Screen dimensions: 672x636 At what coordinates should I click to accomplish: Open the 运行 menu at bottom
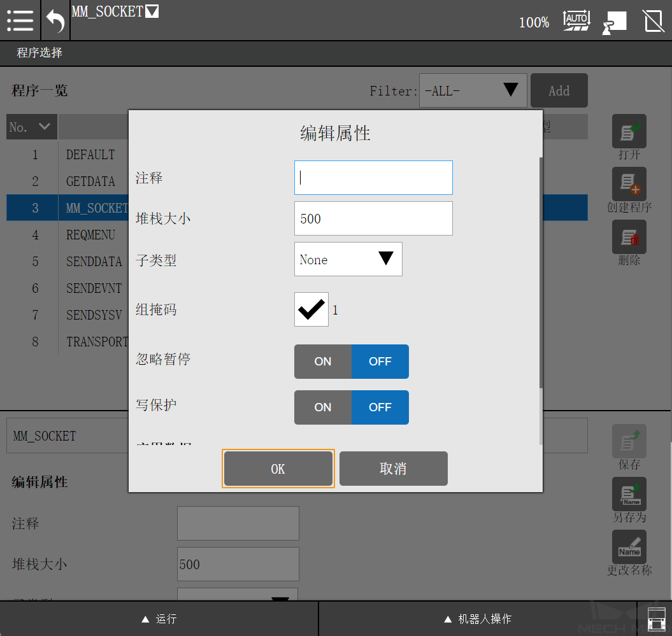click(159, 619)
